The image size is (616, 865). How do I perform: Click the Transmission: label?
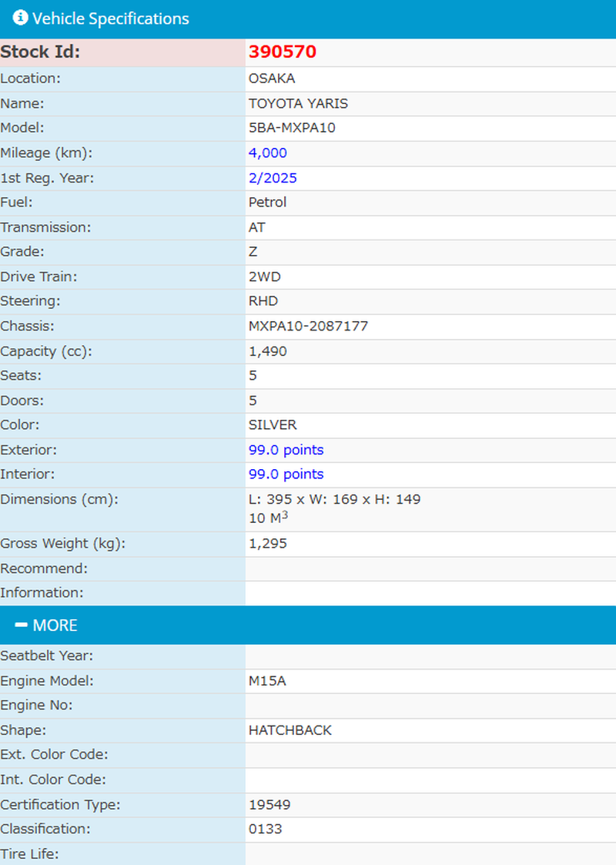click(x=45, y=227)
